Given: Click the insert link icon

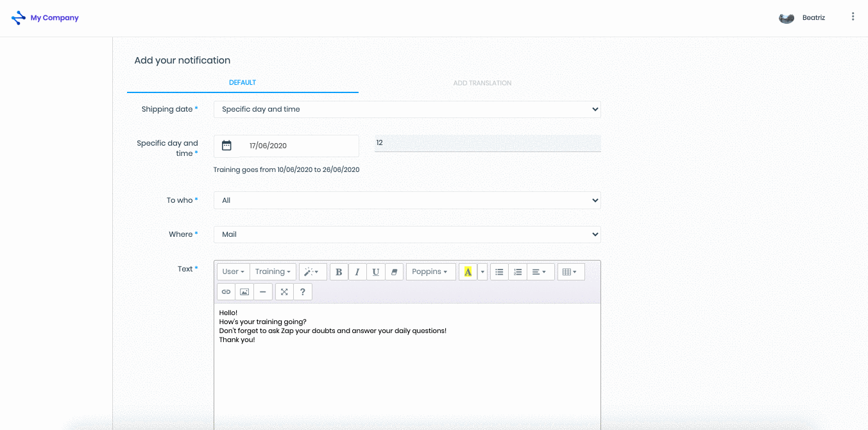Looking at the screenshot, I should click(x=226, y=292).
